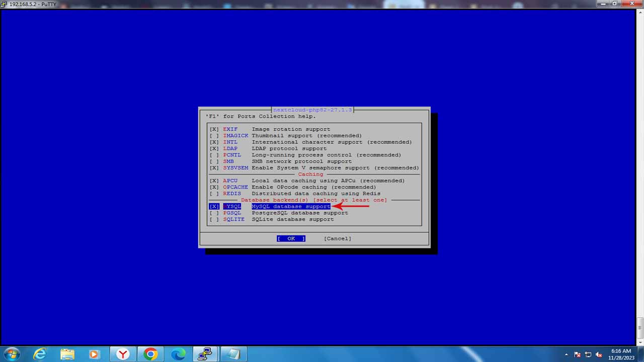The image size is (644, 362).
Task: Click the Windows Start orb
Action: 11,354
